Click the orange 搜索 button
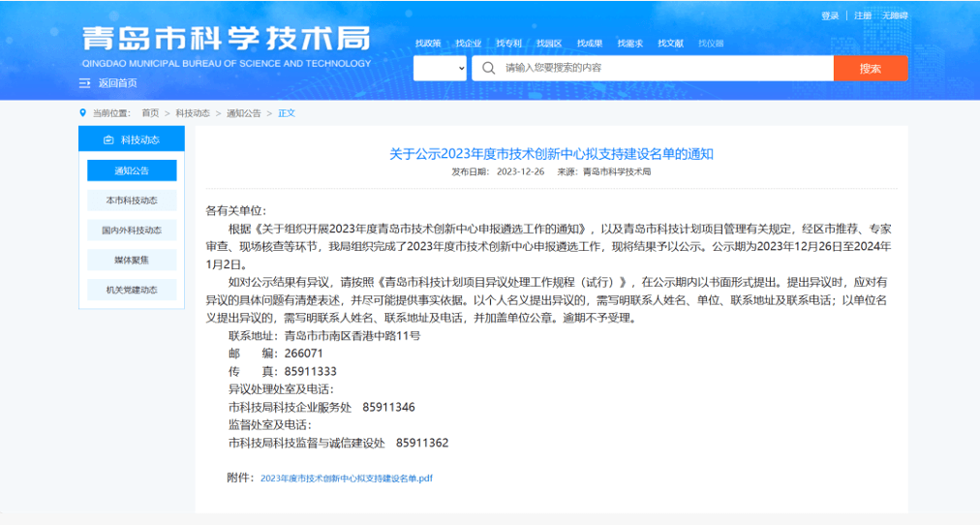Viewport: 980px width, 525px height. [871, 68]
